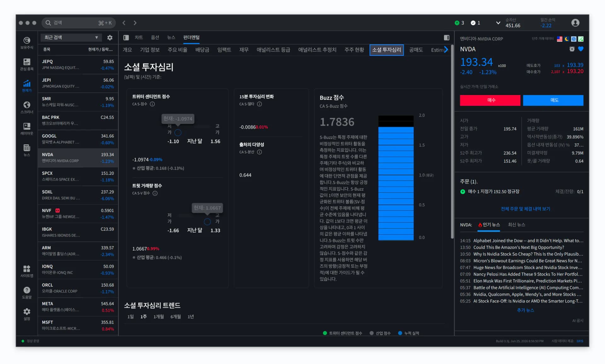Screen dimensions: 605x364
Task: Focus the 검색 search field
Action: coord(78,23)
